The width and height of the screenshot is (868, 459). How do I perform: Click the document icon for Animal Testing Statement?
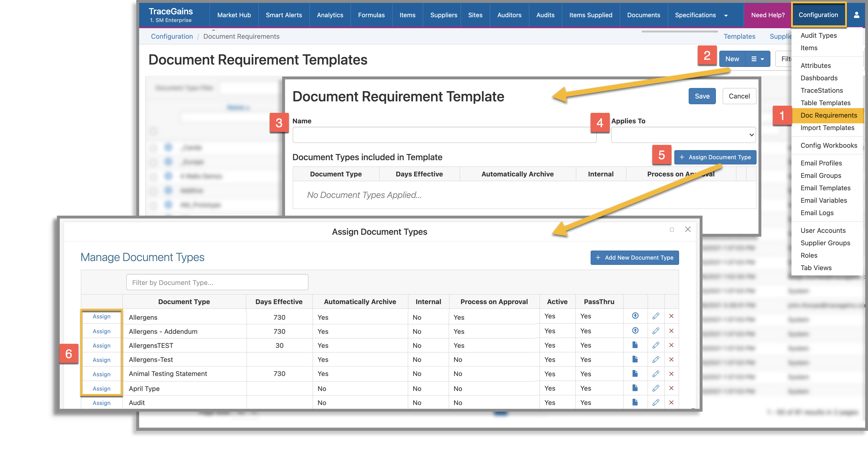[635, 374]
